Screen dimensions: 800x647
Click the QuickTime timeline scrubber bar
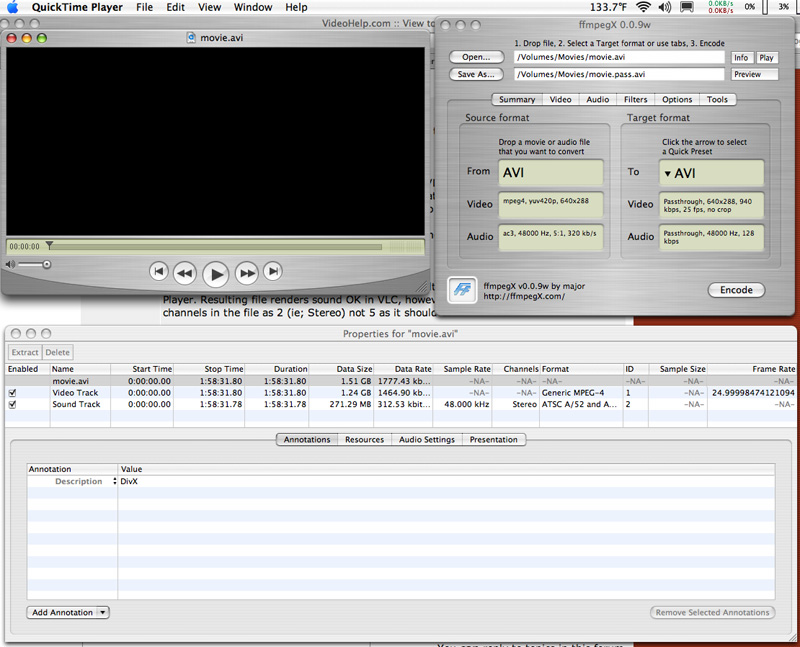[215, 247]
